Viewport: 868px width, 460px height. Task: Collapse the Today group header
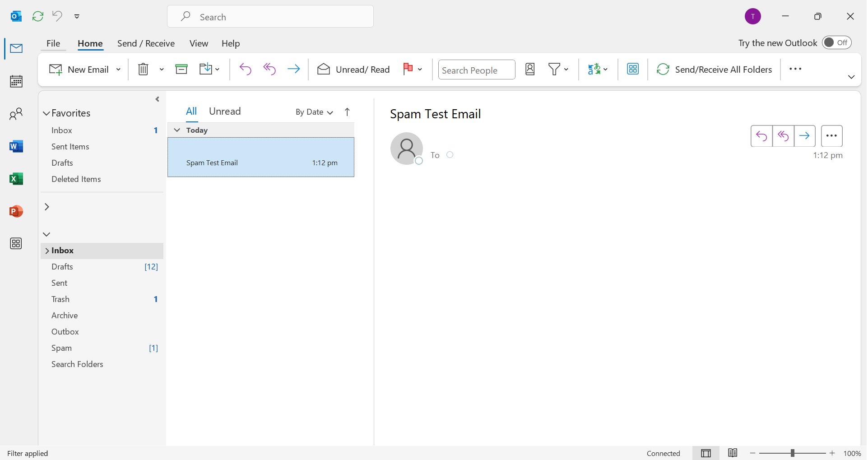[x=177, y=130]
